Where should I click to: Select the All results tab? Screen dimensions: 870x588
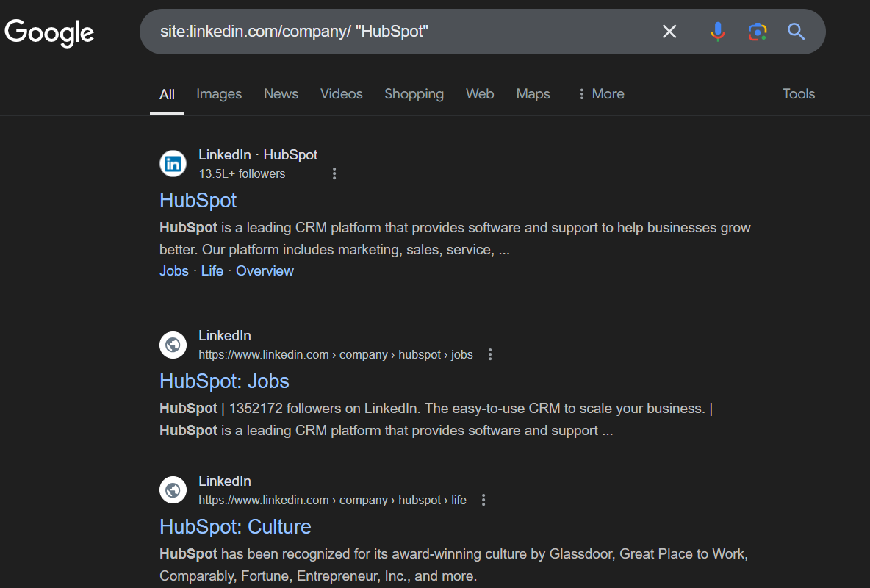(167, 94)
